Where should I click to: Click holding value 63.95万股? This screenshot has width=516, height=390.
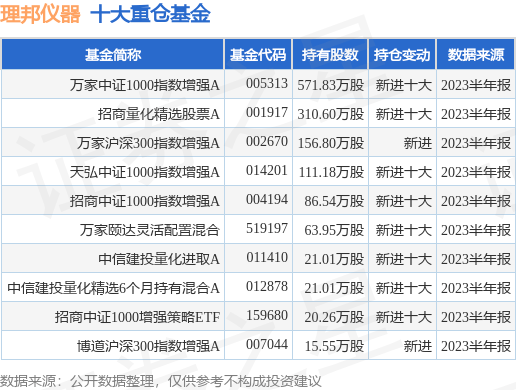[x=334, y=230]
